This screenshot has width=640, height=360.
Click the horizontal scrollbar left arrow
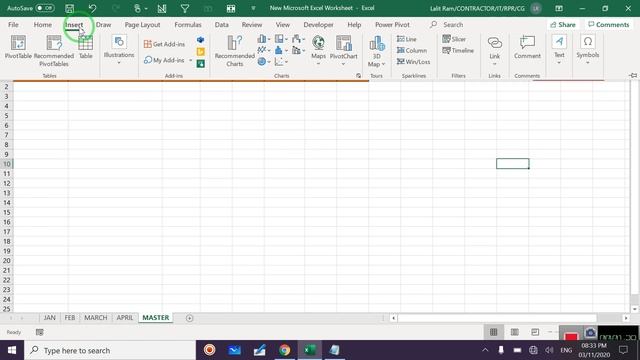393,318
